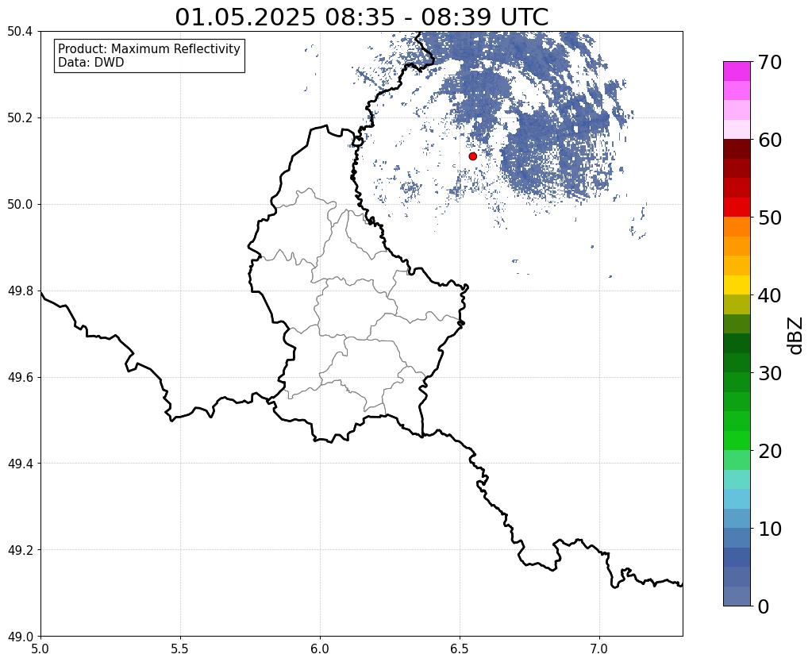This screenshot has height=662, width=812.
Task: Click y-axis latitude label '50.0'
Action: coord(20,205)
